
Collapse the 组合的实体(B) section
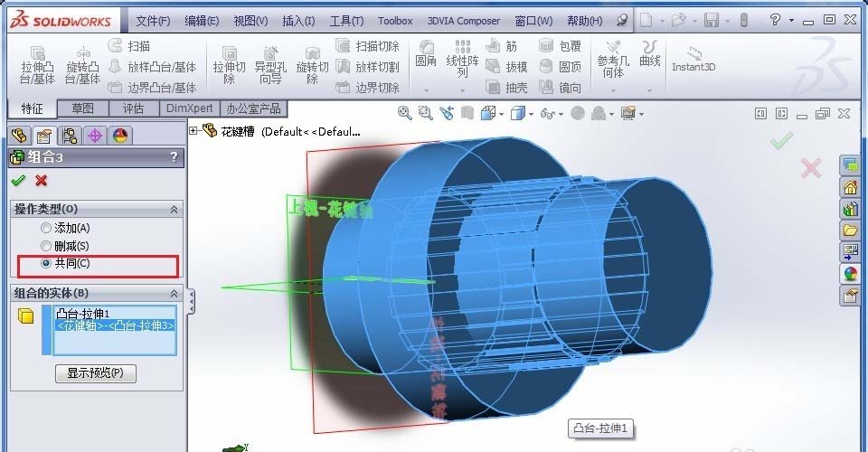[x=174, y=293]
